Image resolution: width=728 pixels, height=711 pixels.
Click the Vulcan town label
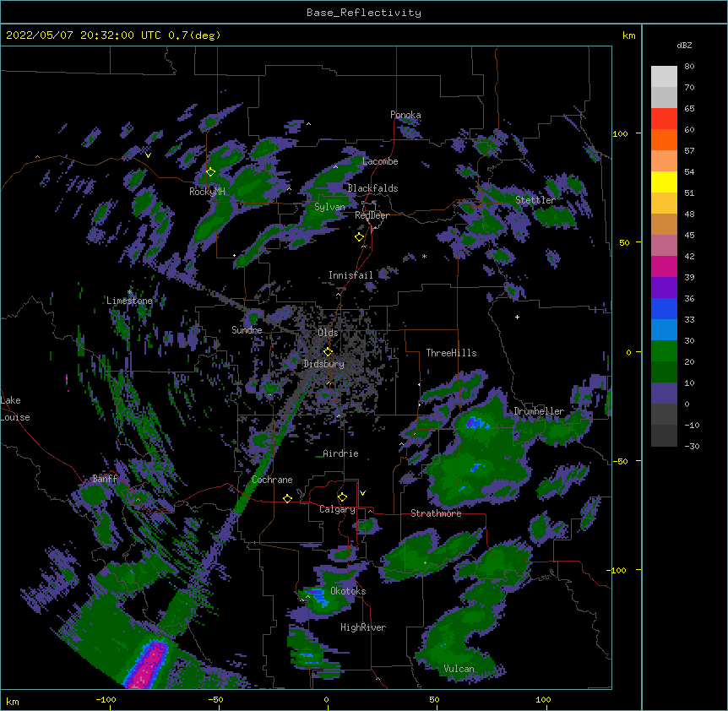tap(459, 669)
